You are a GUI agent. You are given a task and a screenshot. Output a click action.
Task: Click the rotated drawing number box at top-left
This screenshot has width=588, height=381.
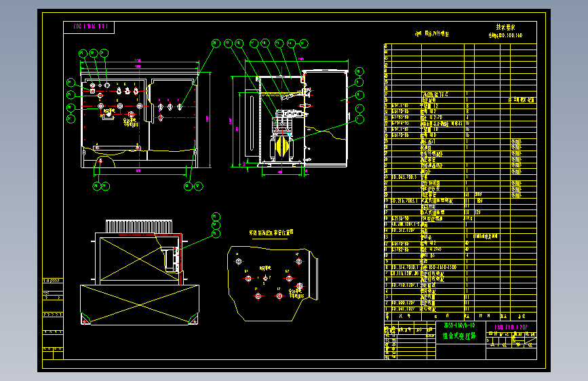(89, 27)
